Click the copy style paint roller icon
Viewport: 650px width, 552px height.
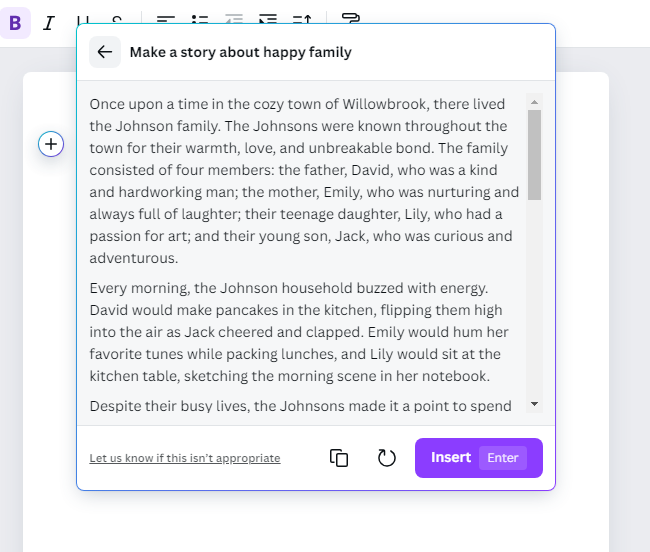[350, 18]
